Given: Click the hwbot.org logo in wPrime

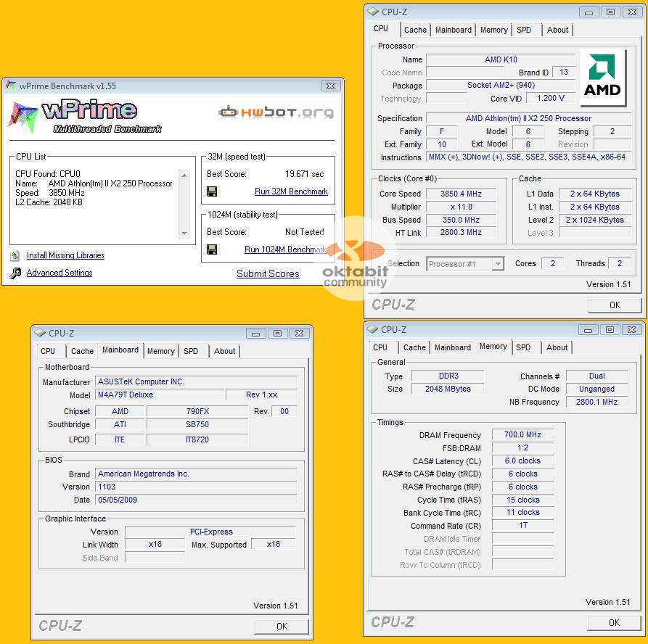Looking at the screenshot, I should coord(276,112).
